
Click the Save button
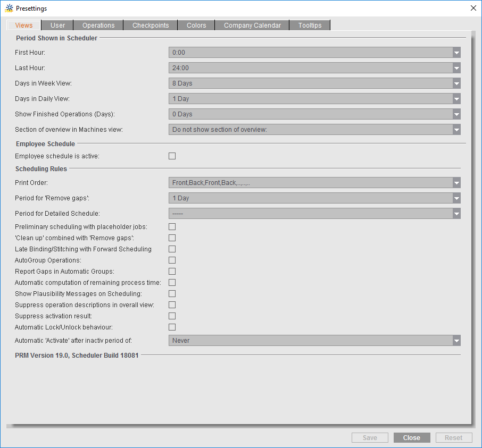tap(370, 437)
